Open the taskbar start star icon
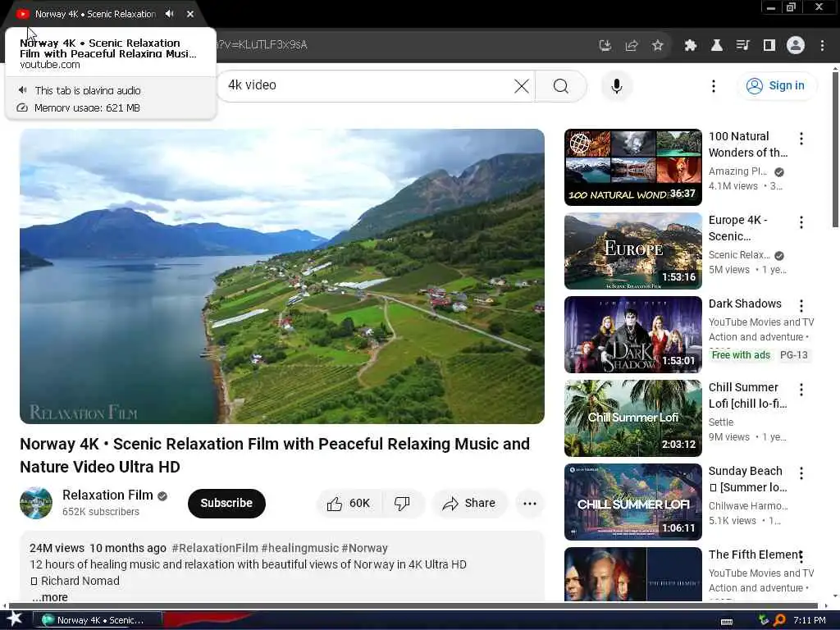The width and height of the screenshot is (840, 630). [x=15, y=619]
